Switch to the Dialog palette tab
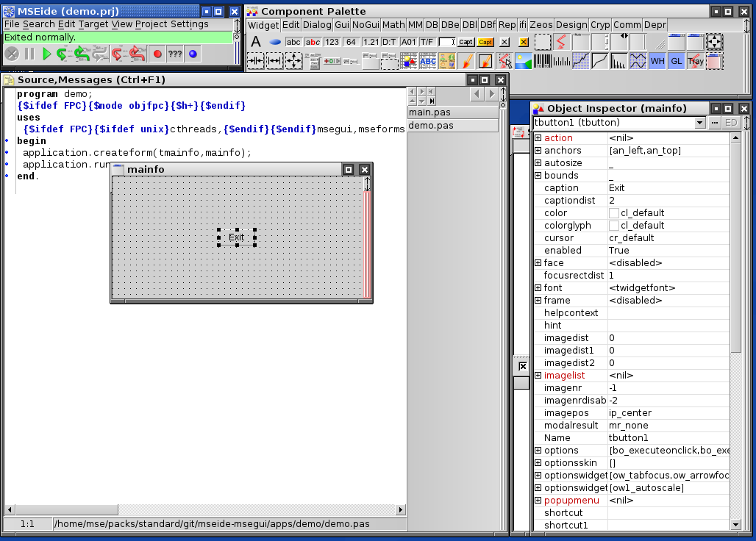 [x=317, y=25]
